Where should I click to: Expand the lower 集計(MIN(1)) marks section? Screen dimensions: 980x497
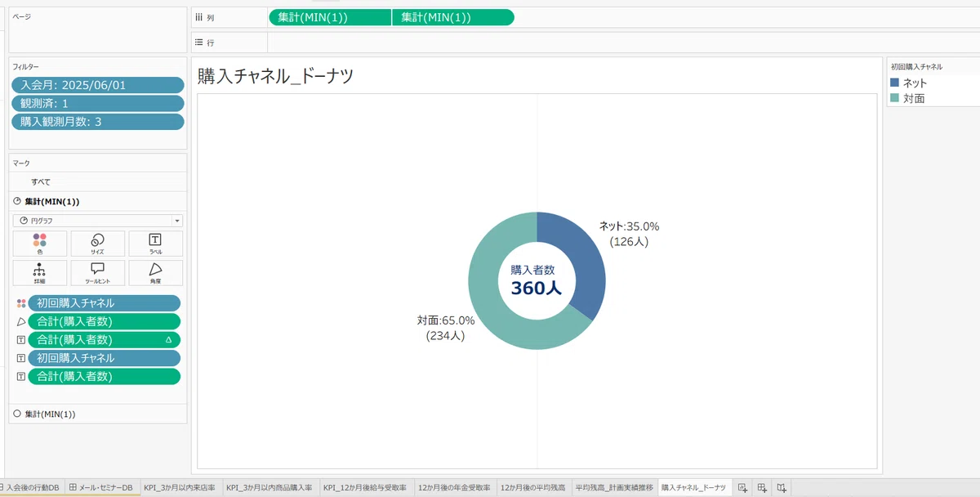pos(98,414)
